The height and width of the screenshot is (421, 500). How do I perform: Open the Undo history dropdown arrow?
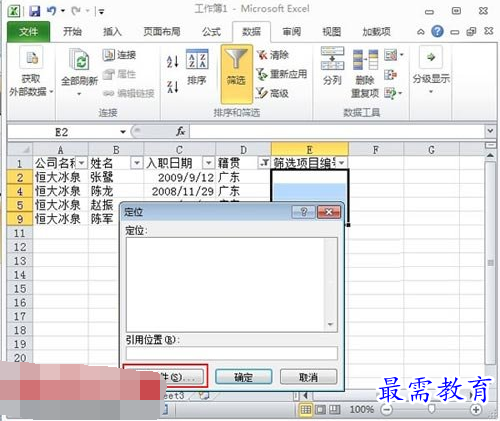click(x=63, y=11)
